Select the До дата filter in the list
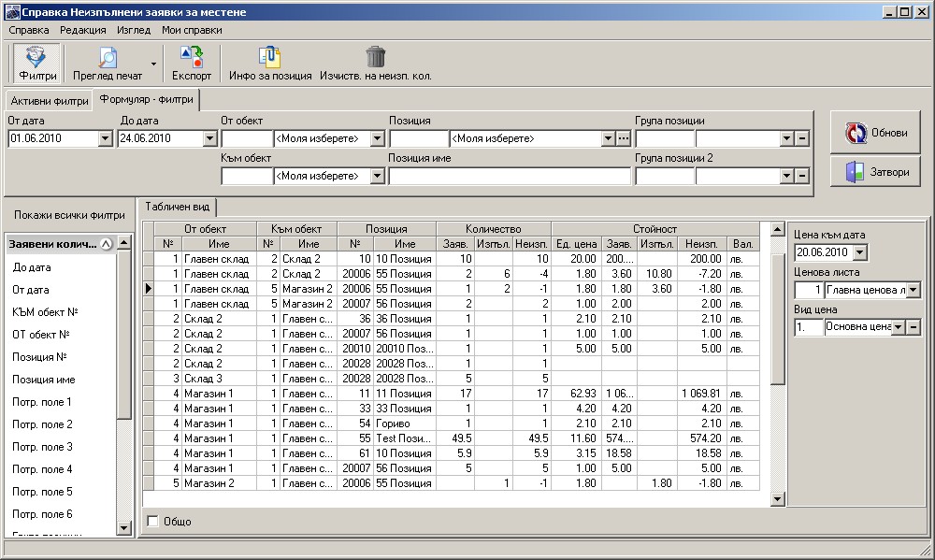 (32, 267)
